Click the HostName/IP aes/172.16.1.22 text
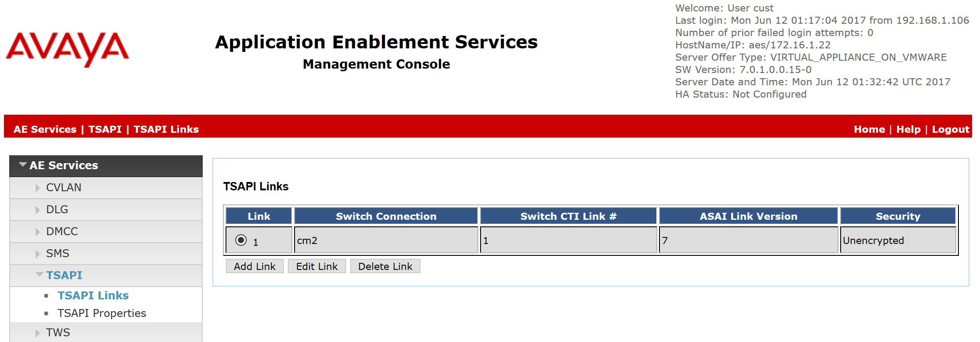This screenshot has width=980, height=342. (753, 45)
